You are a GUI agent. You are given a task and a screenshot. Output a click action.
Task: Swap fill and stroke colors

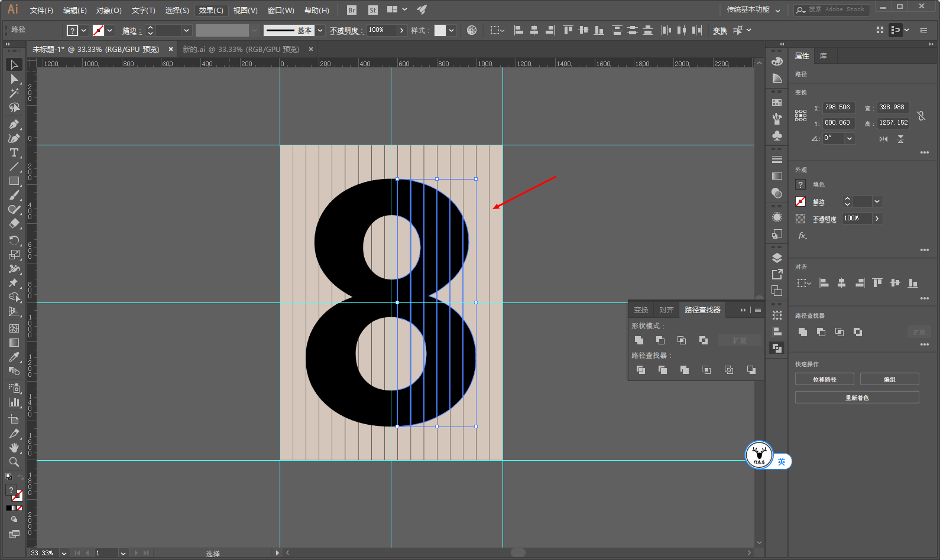click(21, 477)
